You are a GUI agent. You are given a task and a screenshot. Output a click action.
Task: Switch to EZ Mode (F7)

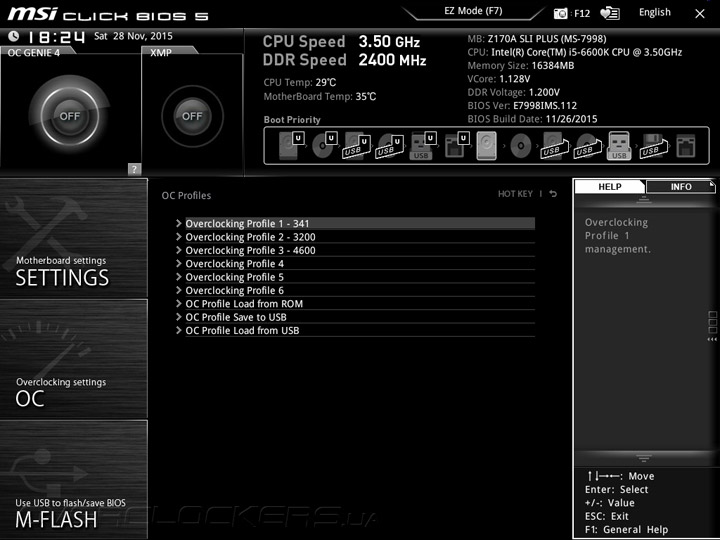point(473,11)
